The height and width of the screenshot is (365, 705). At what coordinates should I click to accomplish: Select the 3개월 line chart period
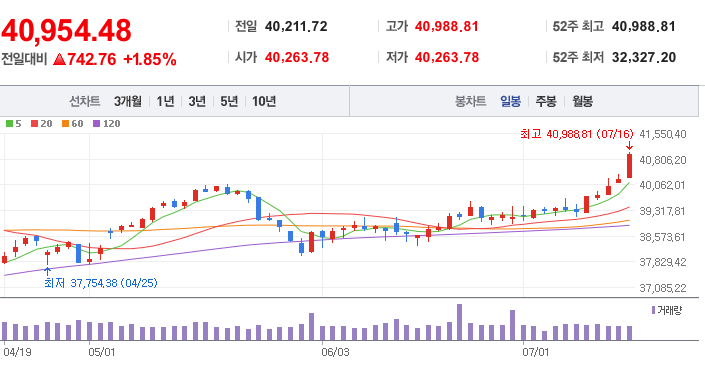pyautogui.click(x=128, y=102)
